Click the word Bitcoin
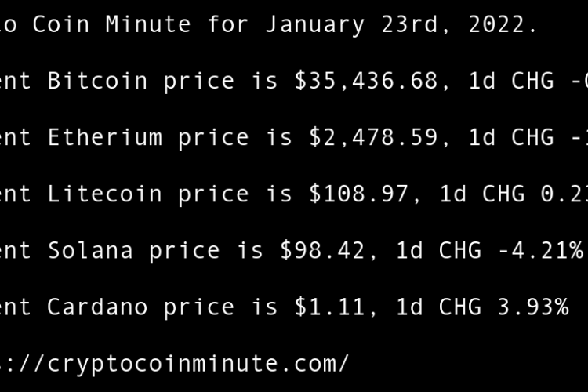 coord(97,81)
